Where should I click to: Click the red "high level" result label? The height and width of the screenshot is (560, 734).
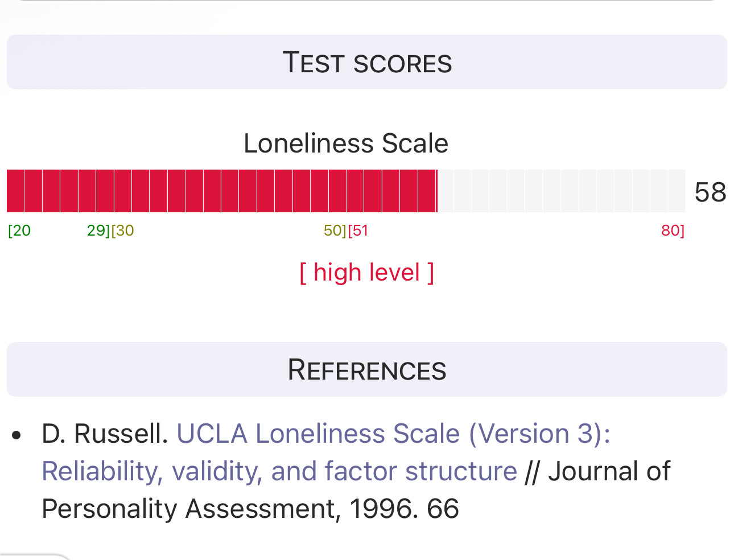click(x=367, y=273)
